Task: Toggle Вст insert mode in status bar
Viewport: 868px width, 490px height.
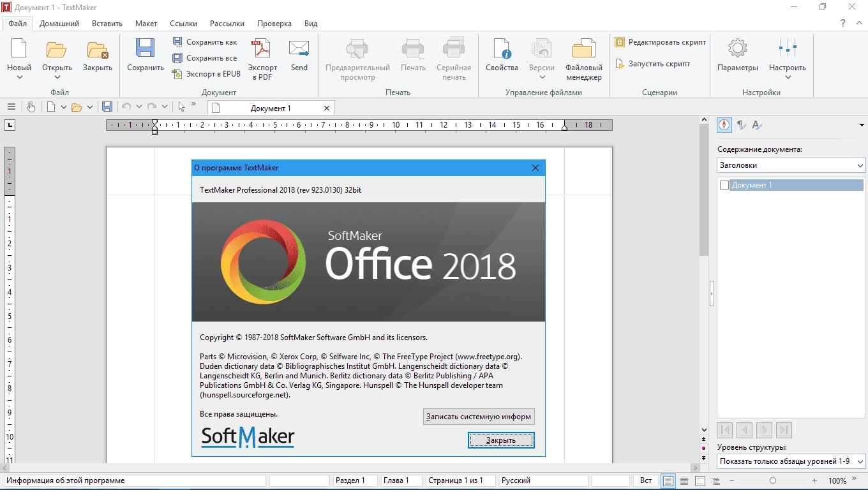Action: (646, 480)
